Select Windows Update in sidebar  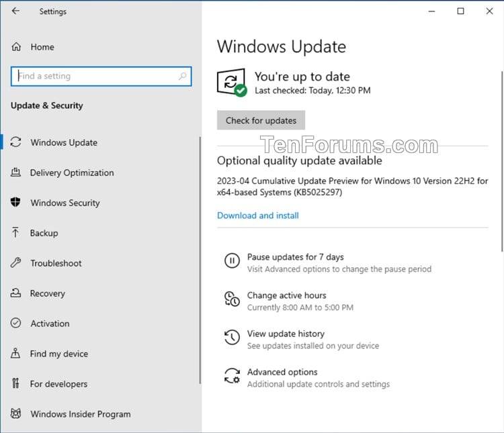coord(64,142)
